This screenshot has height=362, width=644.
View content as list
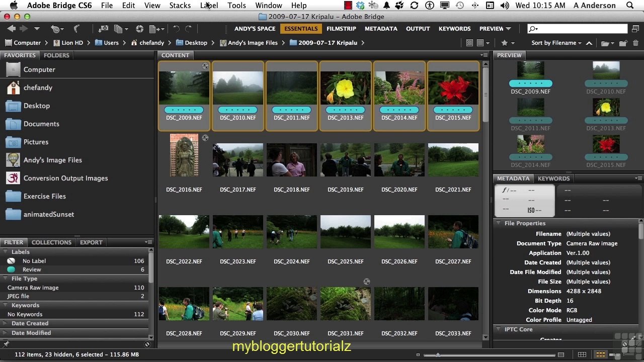pos(629,354)
